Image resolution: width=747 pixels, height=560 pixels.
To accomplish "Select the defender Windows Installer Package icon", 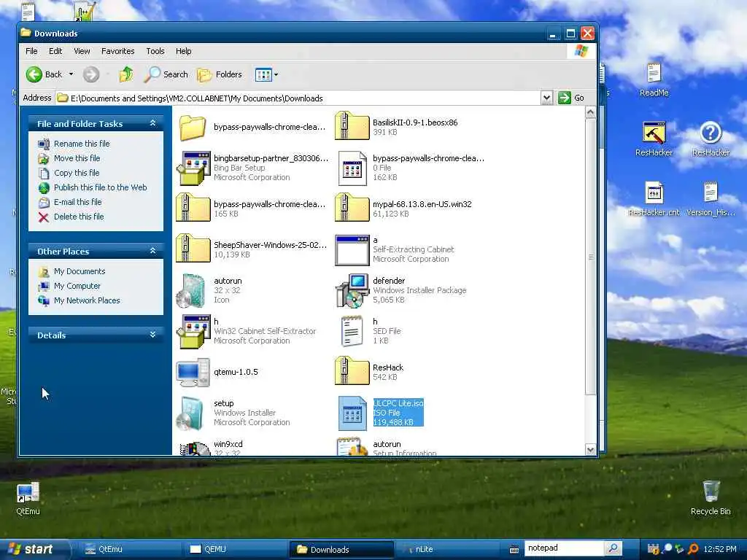I will pyautogui.click(x=352, y=290).
